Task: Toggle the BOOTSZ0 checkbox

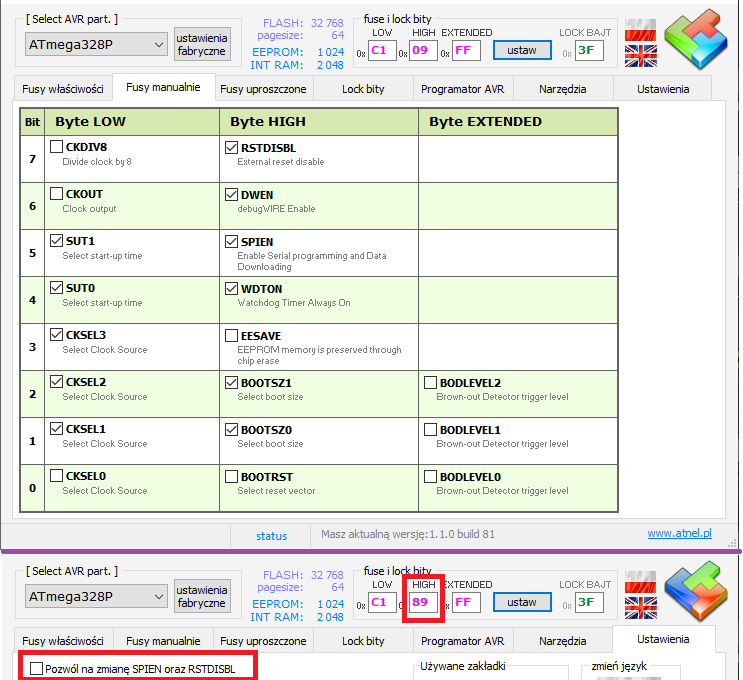Action: (x=231, y=429)
